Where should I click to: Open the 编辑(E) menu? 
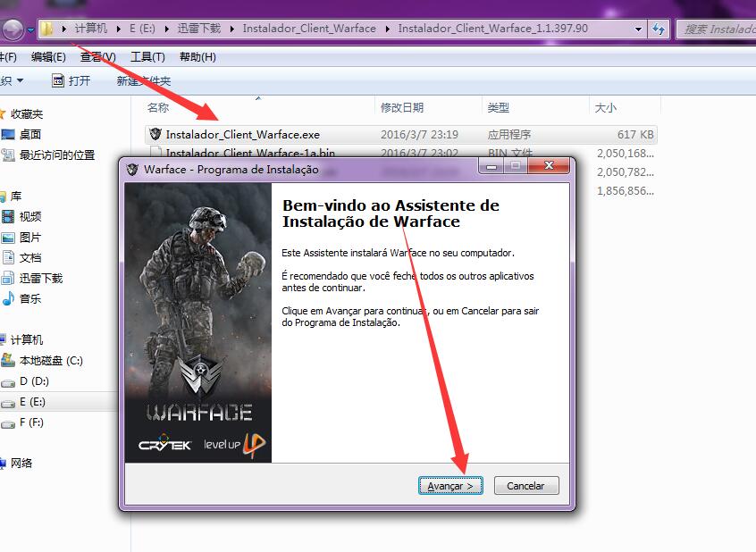48,57
